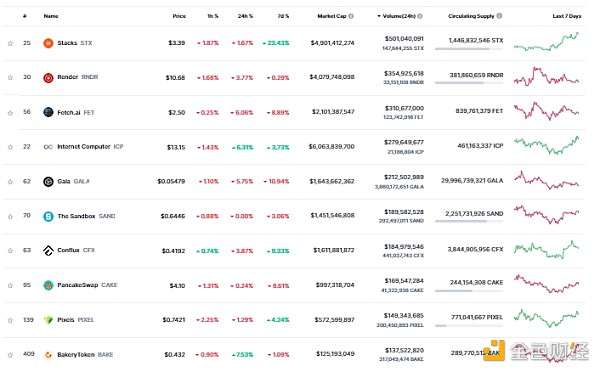Screen dimensions: 600x372
Task: Click The Sandbox coin logo icon
Action: pyautogui.click(x=48, y=216)
